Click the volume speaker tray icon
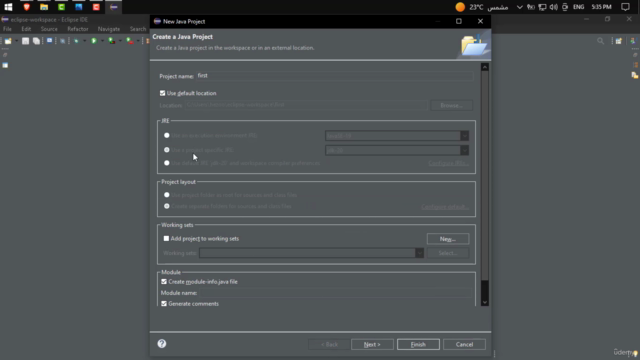 [553, 7]
